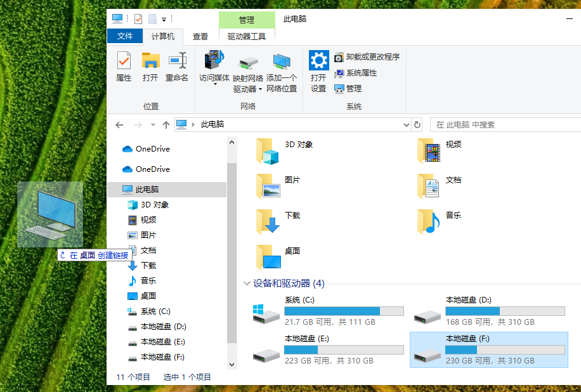Click the Forward navigation arrow

[138, 125]
